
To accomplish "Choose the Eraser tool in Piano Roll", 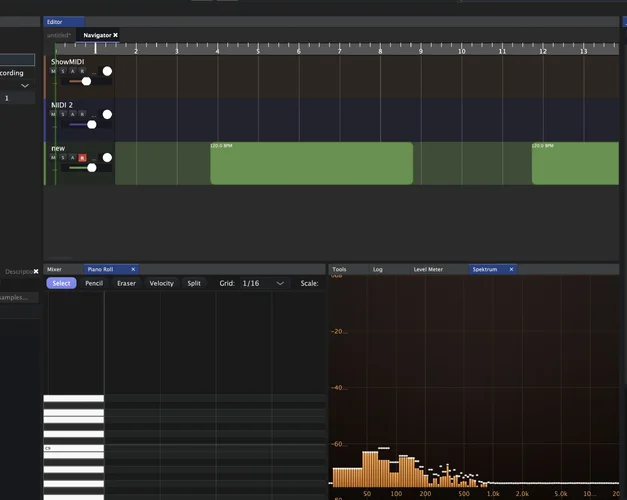I will click(x=126, y=283).
